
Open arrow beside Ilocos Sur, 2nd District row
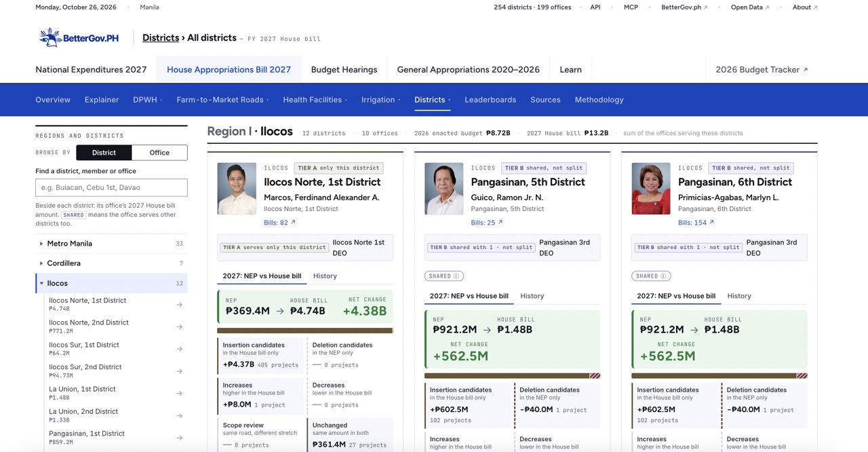click(x=180, y=371)
